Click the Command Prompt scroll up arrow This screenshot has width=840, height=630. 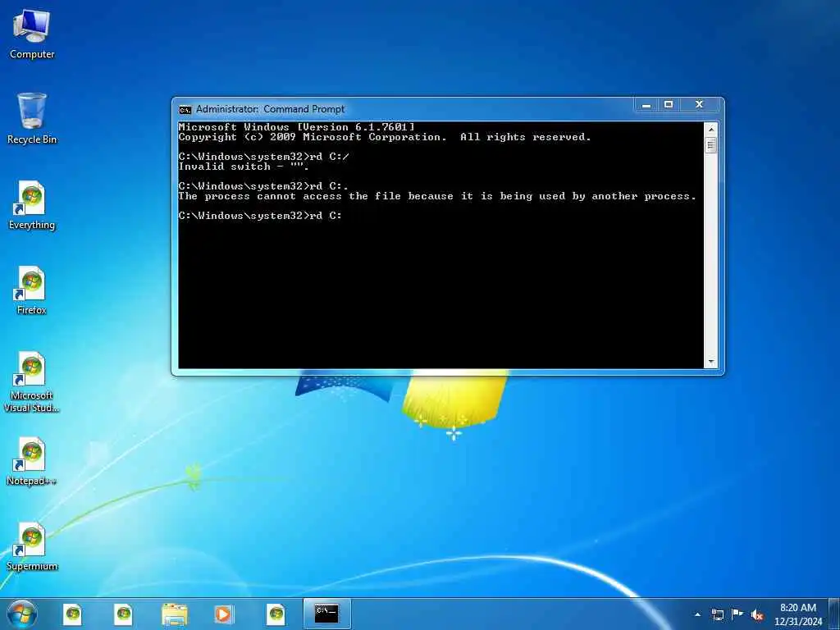point(711,129)
